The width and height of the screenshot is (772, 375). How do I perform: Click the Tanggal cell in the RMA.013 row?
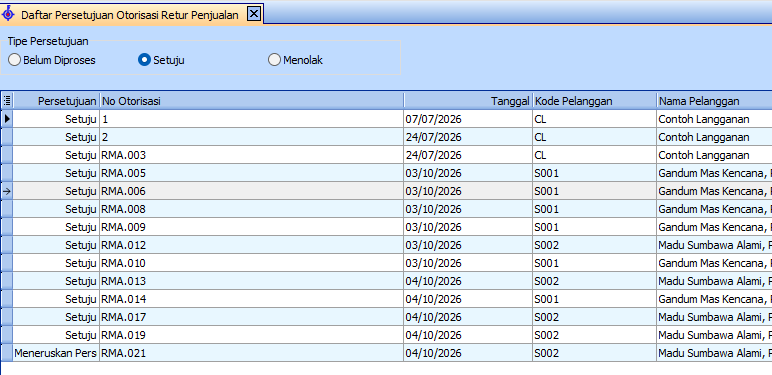click(x=468, y=281)
